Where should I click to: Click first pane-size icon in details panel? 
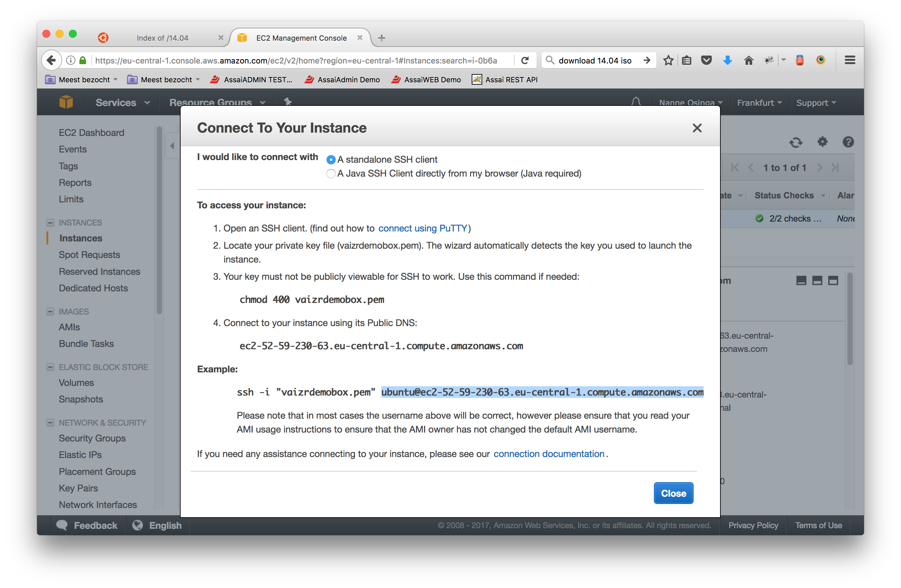[x=801, y=280]
